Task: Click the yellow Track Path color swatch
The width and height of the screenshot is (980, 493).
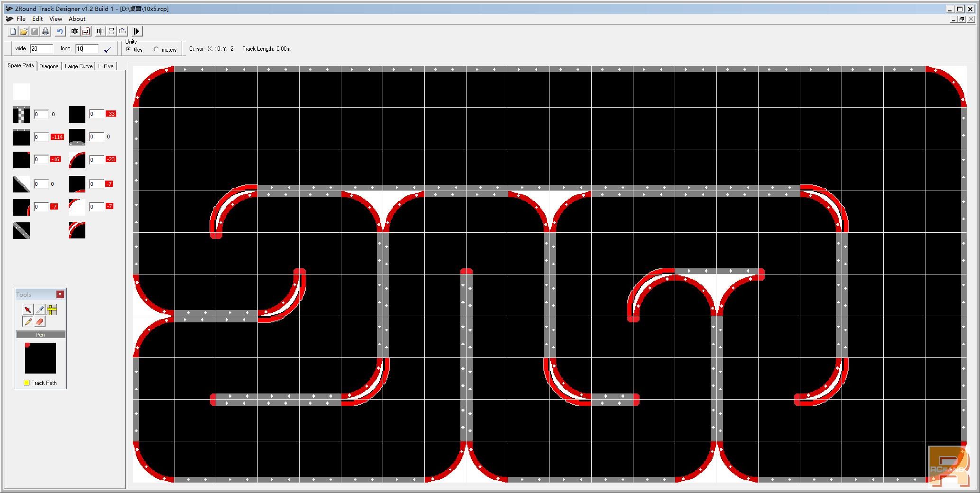Action: [27, 383]
